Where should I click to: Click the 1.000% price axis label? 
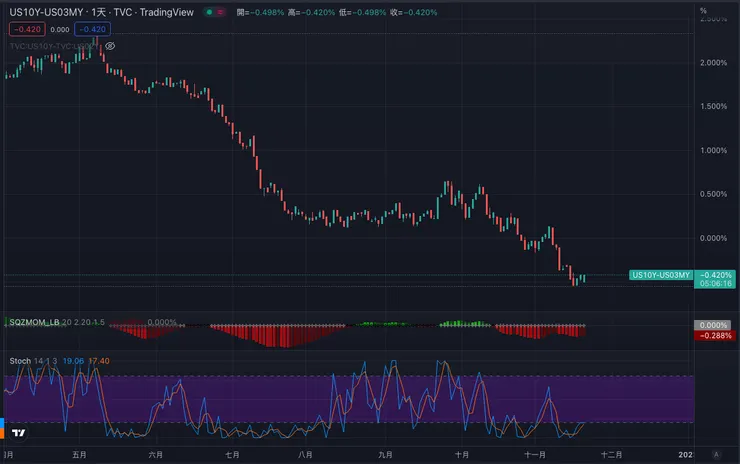tap(713, 151)
